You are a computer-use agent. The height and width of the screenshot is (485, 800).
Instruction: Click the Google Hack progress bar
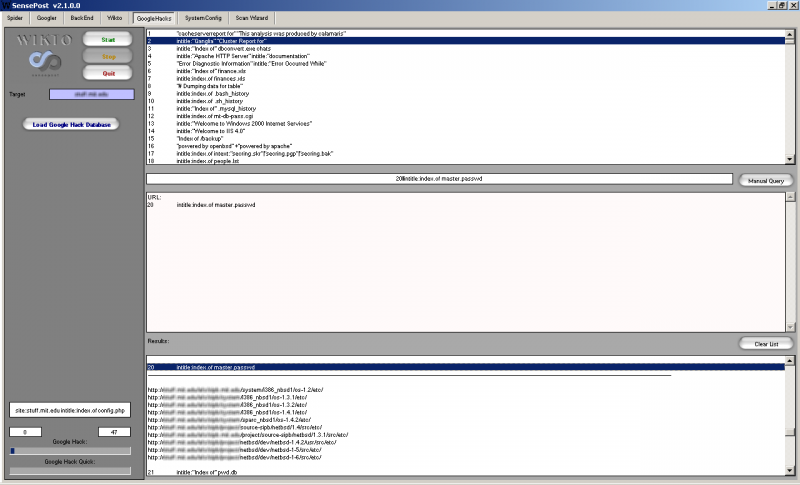coord(70,450)
